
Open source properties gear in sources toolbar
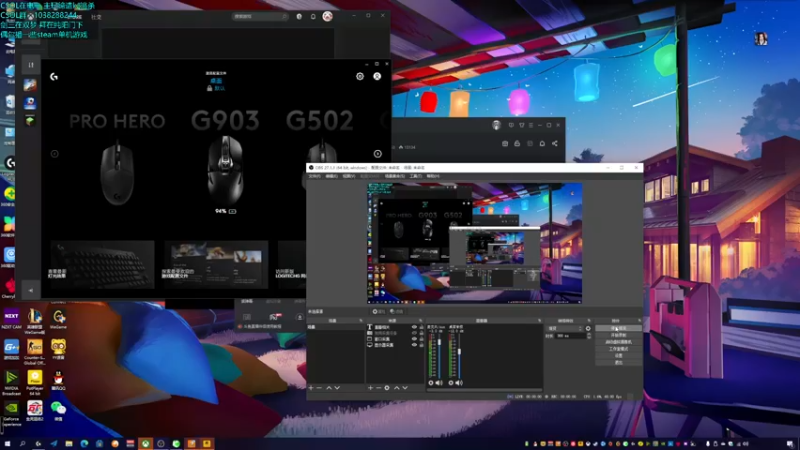coord(387,388)
